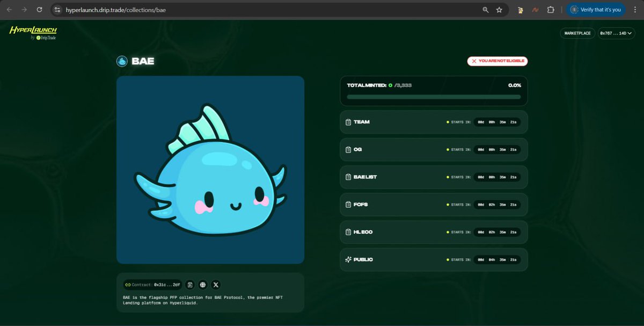Click the total minted progress bar
The height and width of the screenshot is (326, 644).
click(x=434, y=97)
